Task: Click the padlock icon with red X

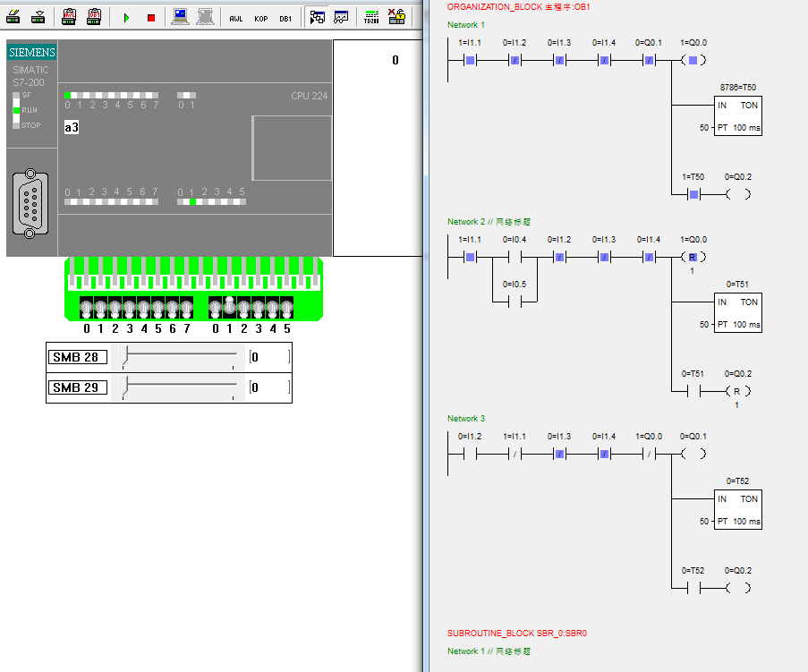Action: [396, 16]
